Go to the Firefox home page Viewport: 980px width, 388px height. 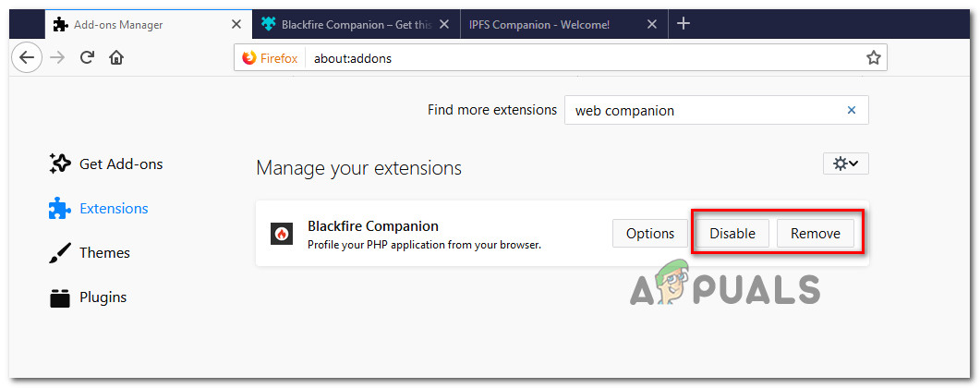click(116, 57)
